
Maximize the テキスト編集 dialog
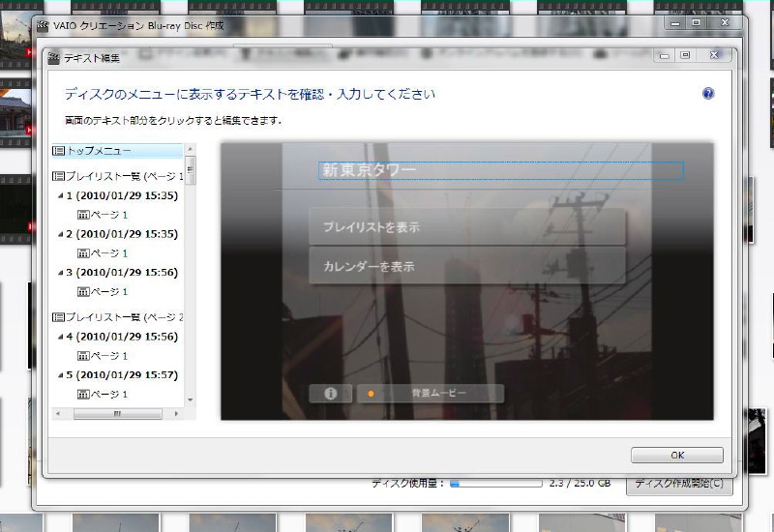click(x=685, y=55)
